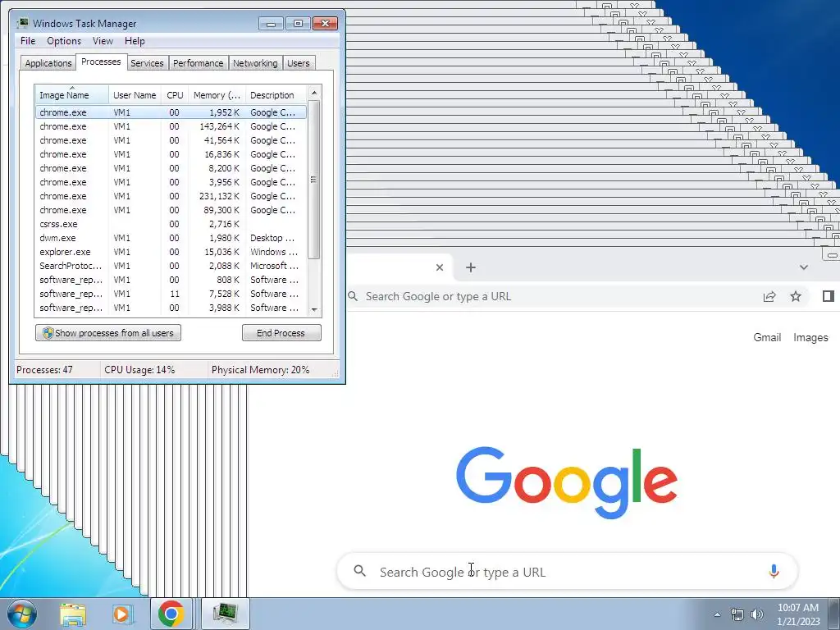Open a new Chrome tab
This screenshot has width=840, height=630.
point(470,267)
